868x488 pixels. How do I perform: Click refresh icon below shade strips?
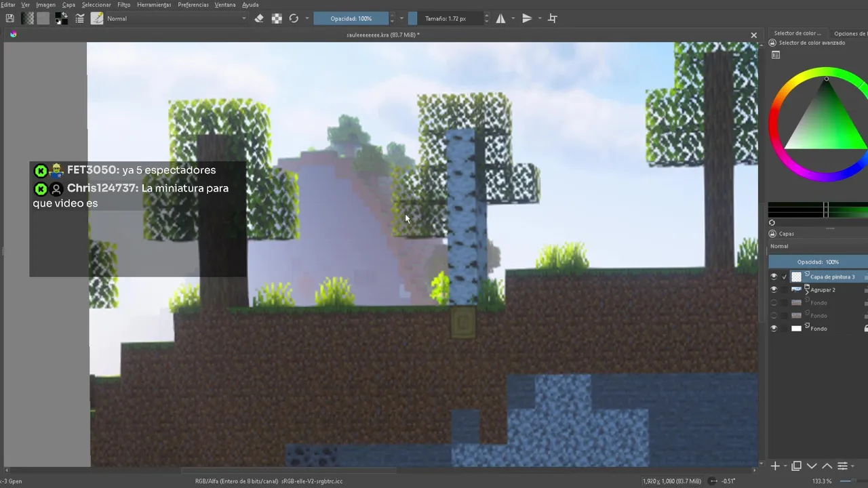click(772, 223)
